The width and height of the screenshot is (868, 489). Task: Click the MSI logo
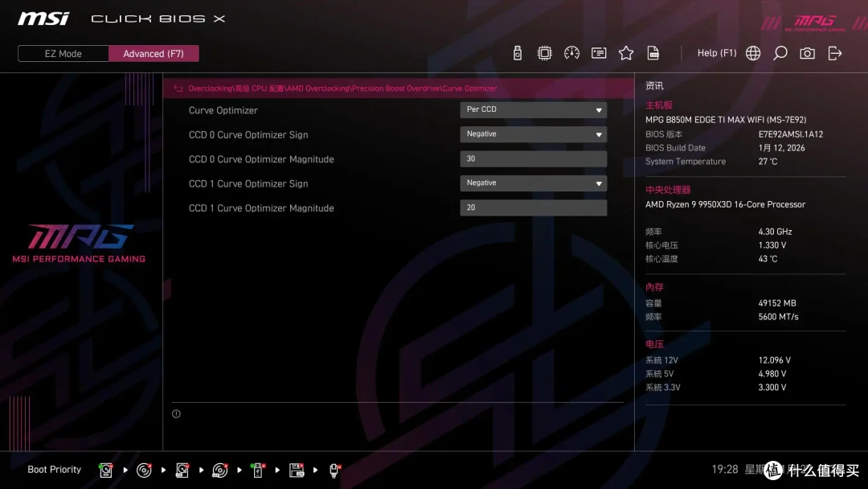43,18
